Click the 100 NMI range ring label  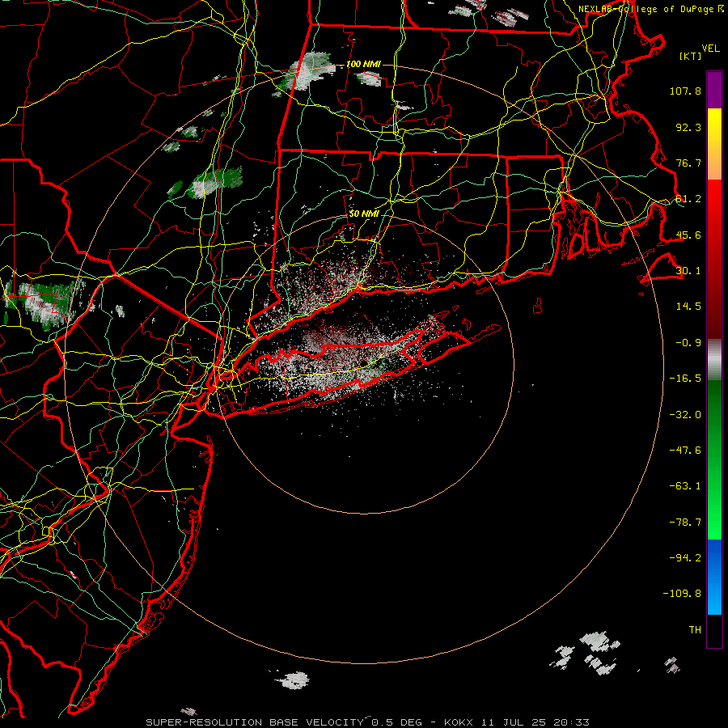pyautogui.click(x=363, y=64)
